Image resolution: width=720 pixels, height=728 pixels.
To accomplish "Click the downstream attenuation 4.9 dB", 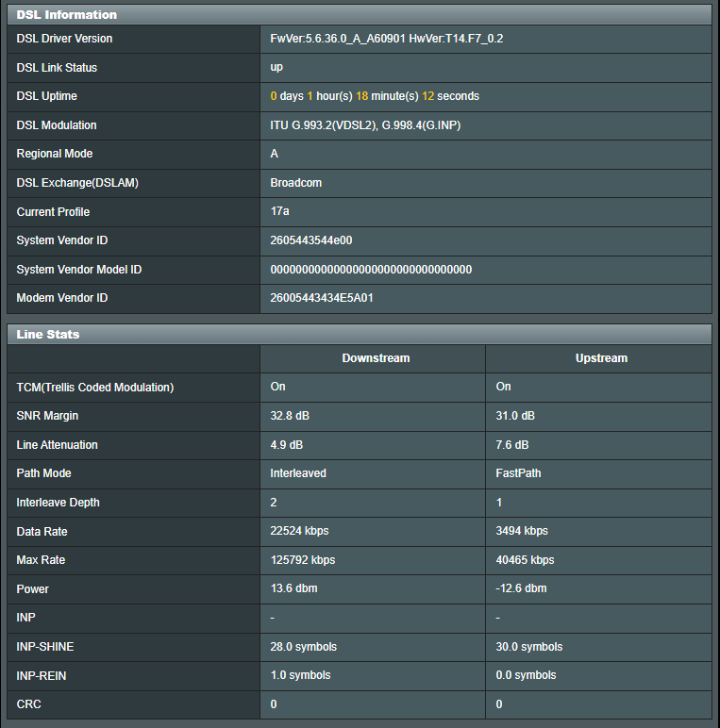I will pyautogui.click(x=287, y=445).
